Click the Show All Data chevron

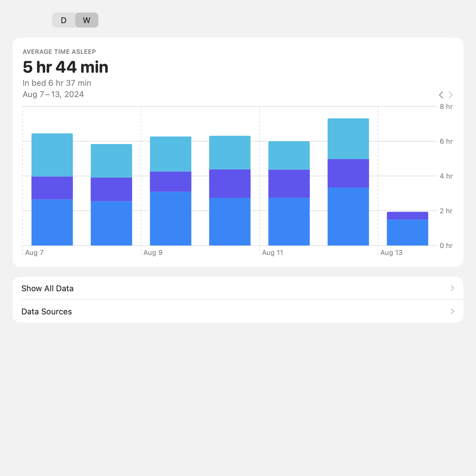click(453, 288)
